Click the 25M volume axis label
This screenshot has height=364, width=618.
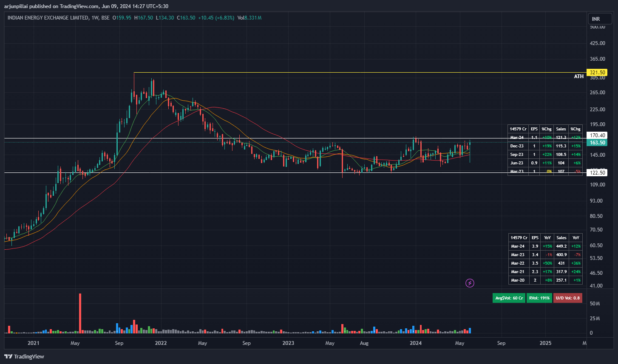point(595,319)
